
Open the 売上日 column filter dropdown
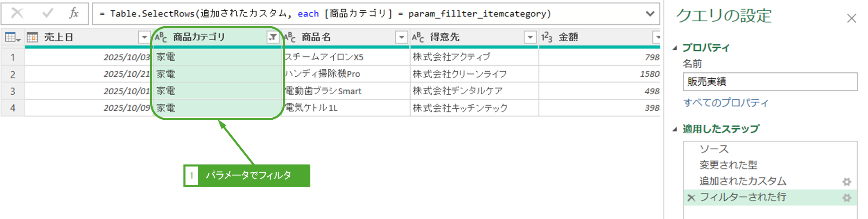click(x=144, y=37)
